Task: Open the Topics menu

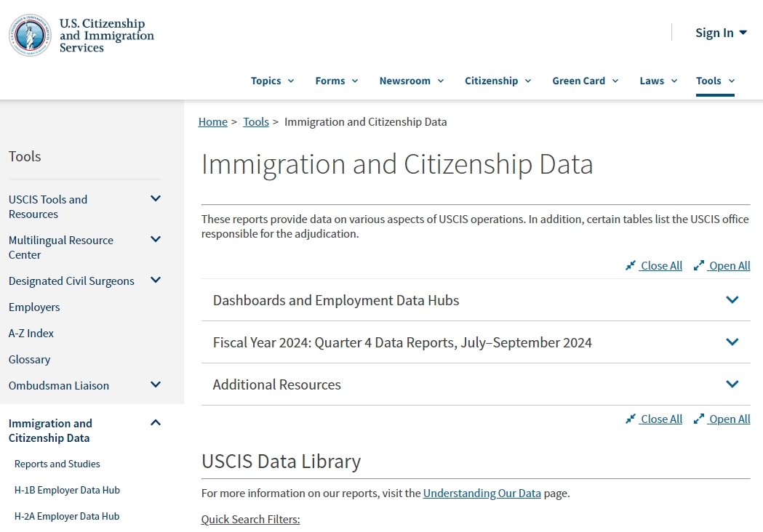Action: [x=272, y=81]
